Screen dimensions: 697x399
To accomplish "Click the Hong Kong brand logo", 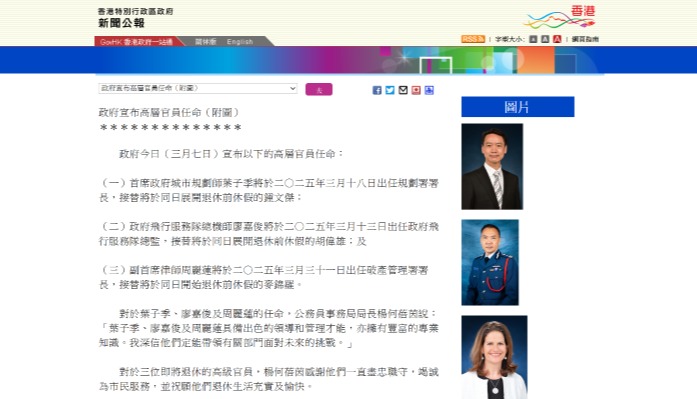I will coord(561,17).
